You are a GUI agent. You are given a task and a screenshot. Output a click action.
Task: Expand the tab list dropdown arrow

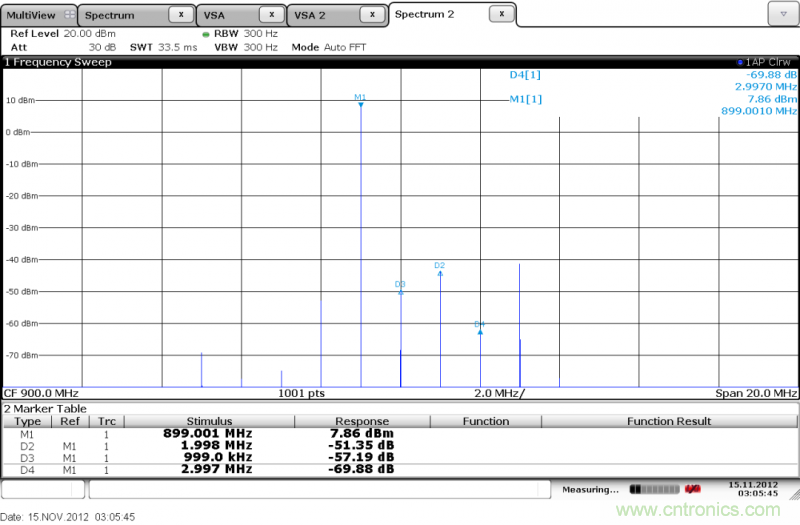click(782, 14)
